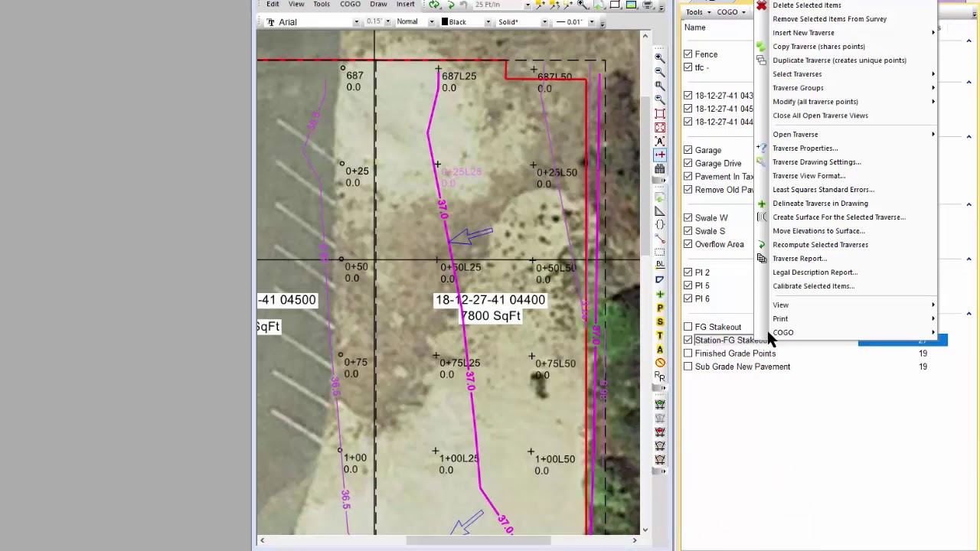Enable the FG Stakeout checkbox
This screenshot has width=980, height=551.
688,327
